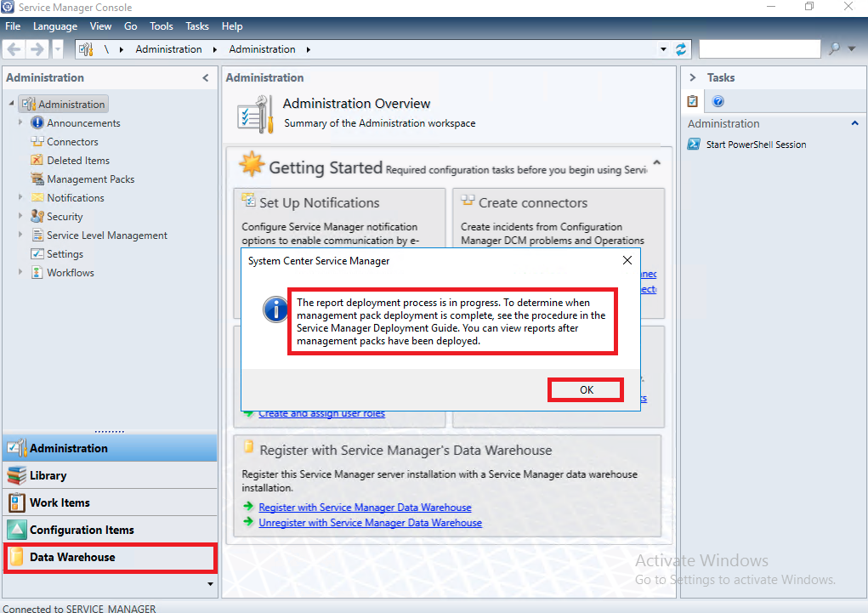This screenshot has width=868, height=613.
Task: Open the Tasks menu
Action: tap(197, 26)
